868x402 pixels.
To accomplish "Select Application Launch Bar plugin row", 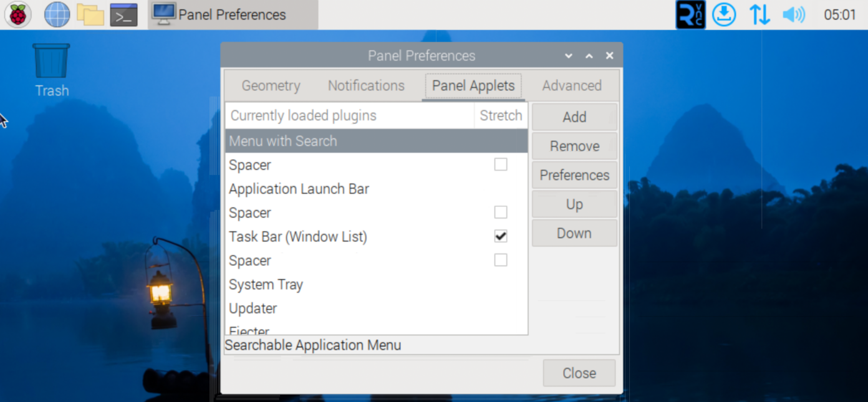I will [376, 189].
